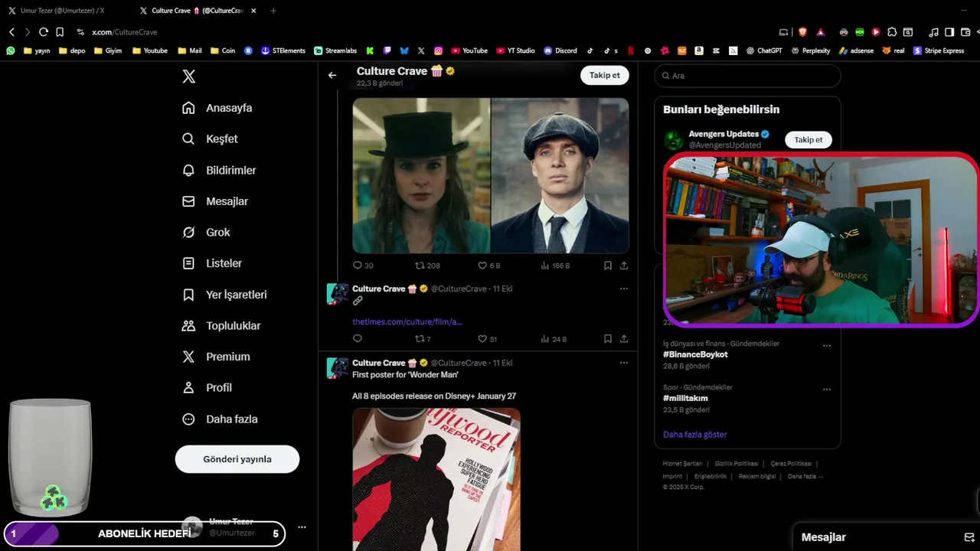980x551 pixels.
Task: Reload the page
Action: [44, 32]
